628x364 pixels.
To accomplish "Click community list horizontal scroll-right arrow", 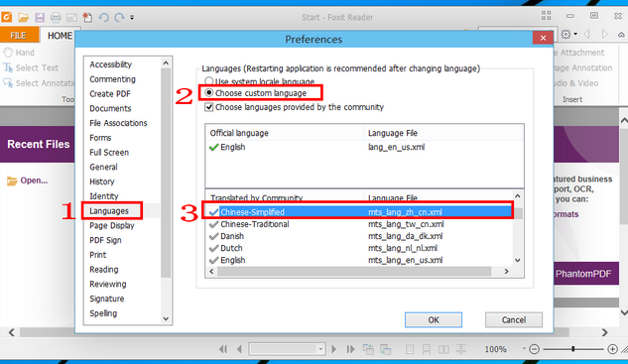I will coord(506,272).
